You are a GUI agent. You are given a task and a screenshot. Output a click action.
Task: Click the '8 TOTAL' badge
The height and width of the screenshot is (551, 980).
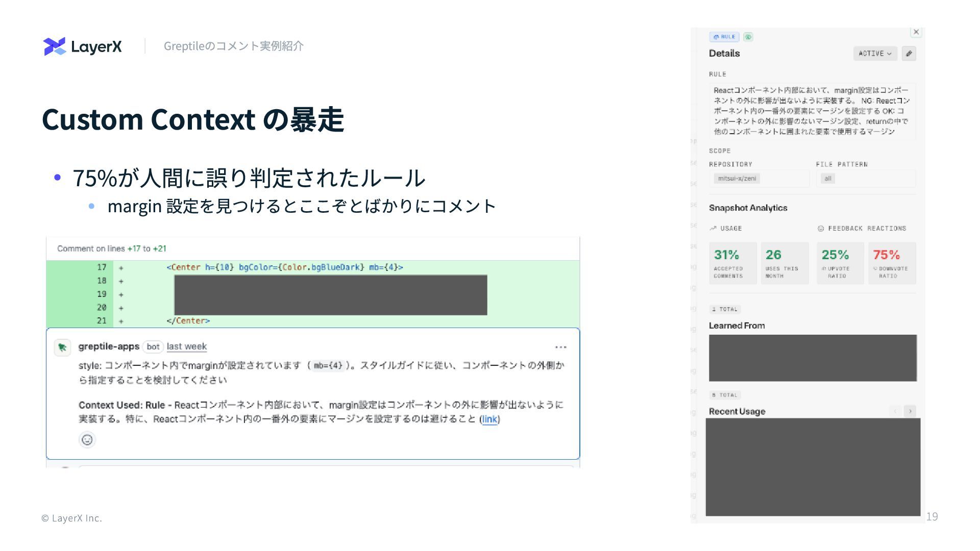point(725,395)
